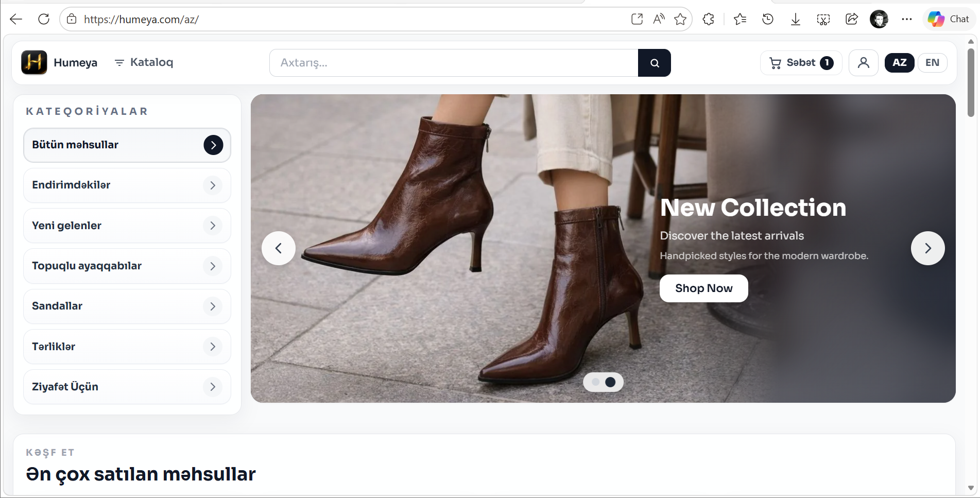Image resolution: width=980 pixels, height=498 pixels.
Task: Expand Sandallar category chevron
Action: (x=212, y=306)
